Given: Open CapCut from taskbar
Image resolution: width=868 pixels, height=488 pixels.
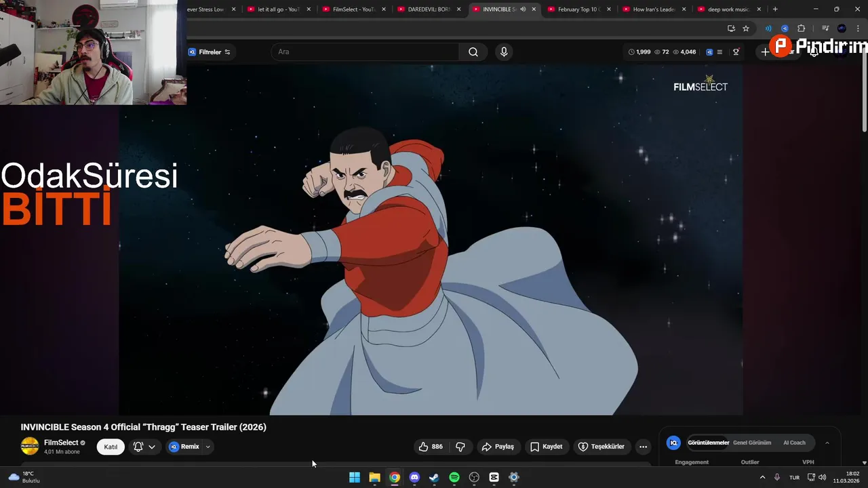Looking at the screenshot, I should [x=494, y=477].
